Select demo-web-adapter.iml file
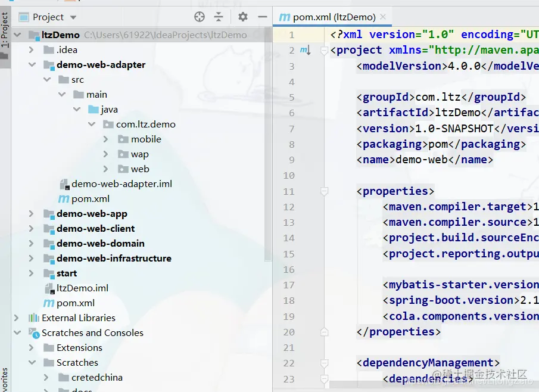539x392 pixels. click(x=116, y=184)
